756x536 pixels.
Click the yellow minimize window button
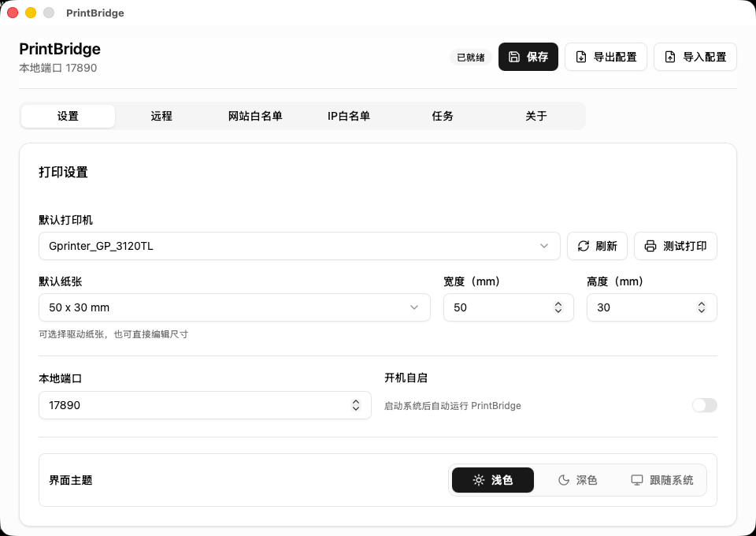(x=31, y=13)
